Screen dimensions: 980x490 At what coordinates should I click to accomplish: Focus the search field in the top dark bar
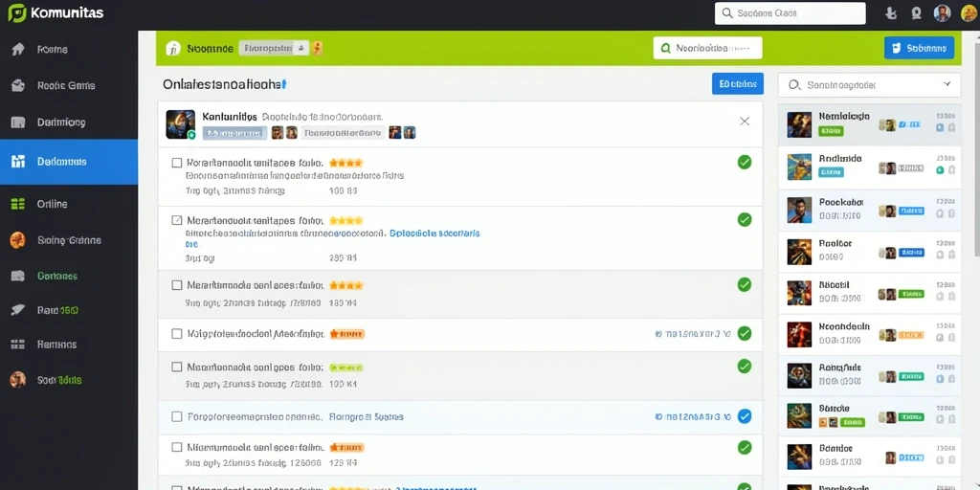(790, 13)
